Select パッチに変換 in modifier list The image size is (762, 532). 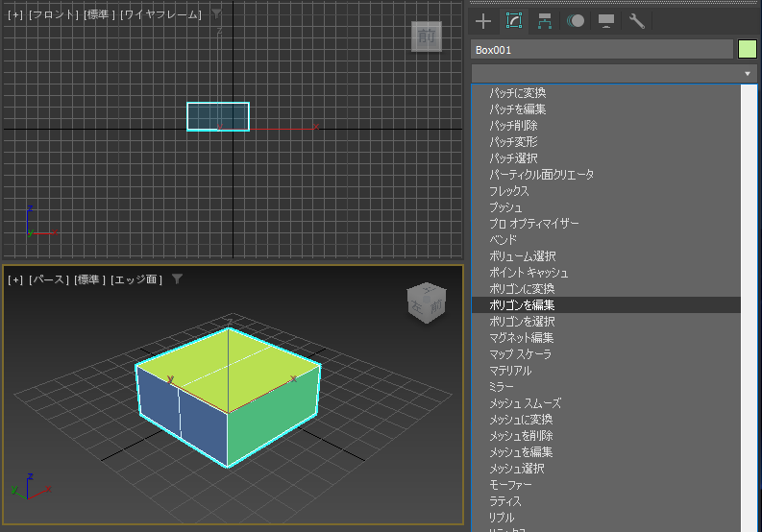click(606, 93)
